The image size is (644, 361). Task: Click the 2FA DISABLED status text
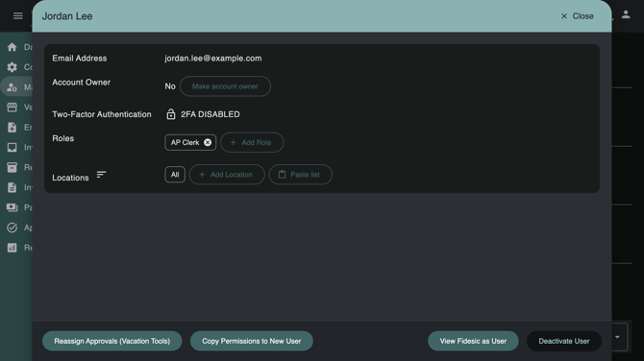click(211, 114)
